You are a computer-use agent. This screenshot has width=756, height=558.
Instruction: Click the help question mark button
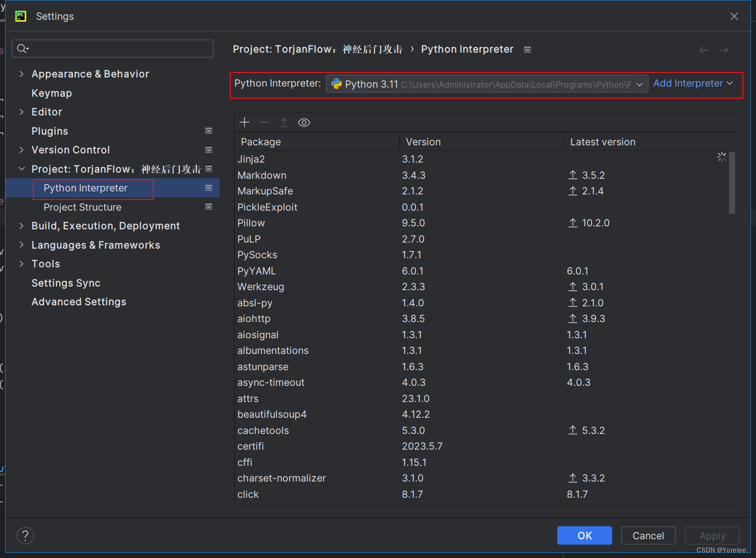25,535
